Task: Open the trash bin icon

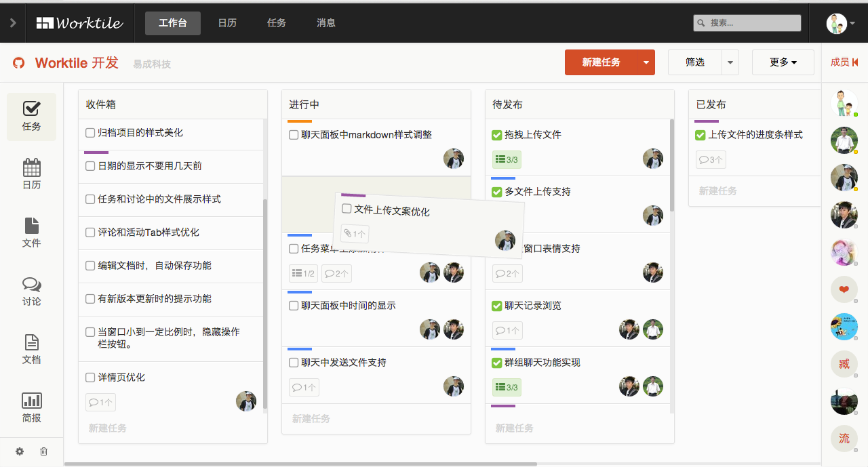Action: (44, 451)
